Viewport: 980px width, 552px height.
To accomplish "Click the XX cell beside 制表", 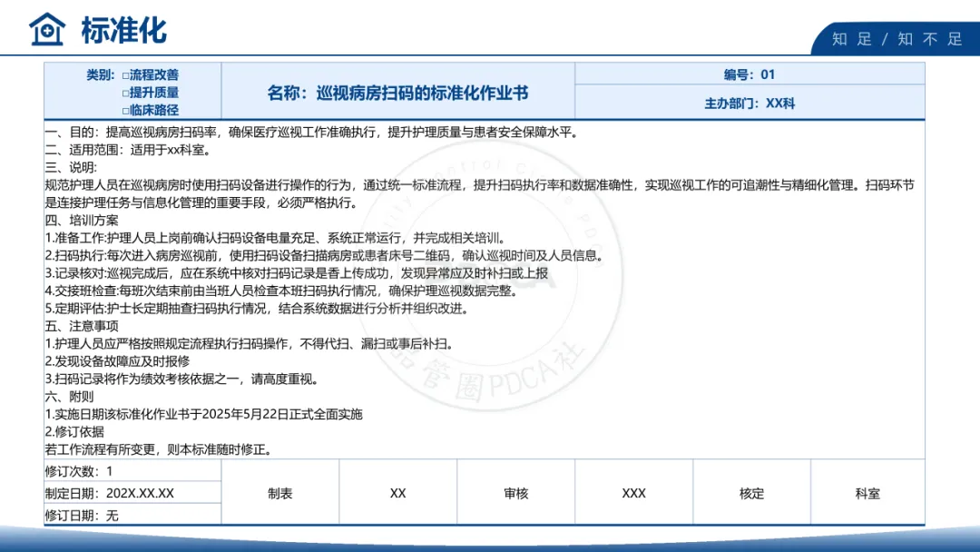I will coord(398,493).
